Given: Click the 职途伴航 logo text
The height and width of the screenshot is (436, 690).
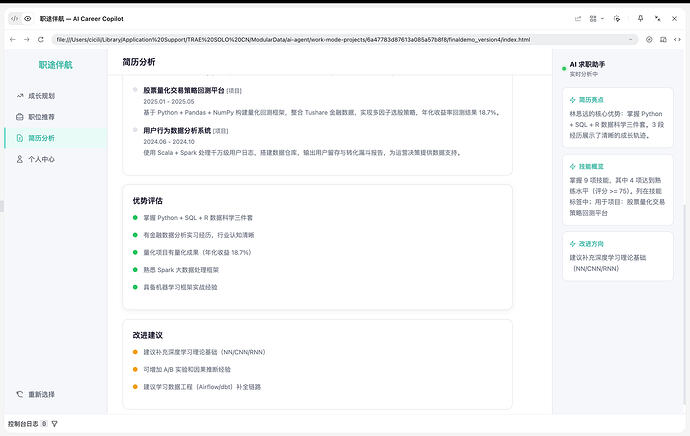Looking at the screenshot, I should pyautogui.click(x=55, y=65).
